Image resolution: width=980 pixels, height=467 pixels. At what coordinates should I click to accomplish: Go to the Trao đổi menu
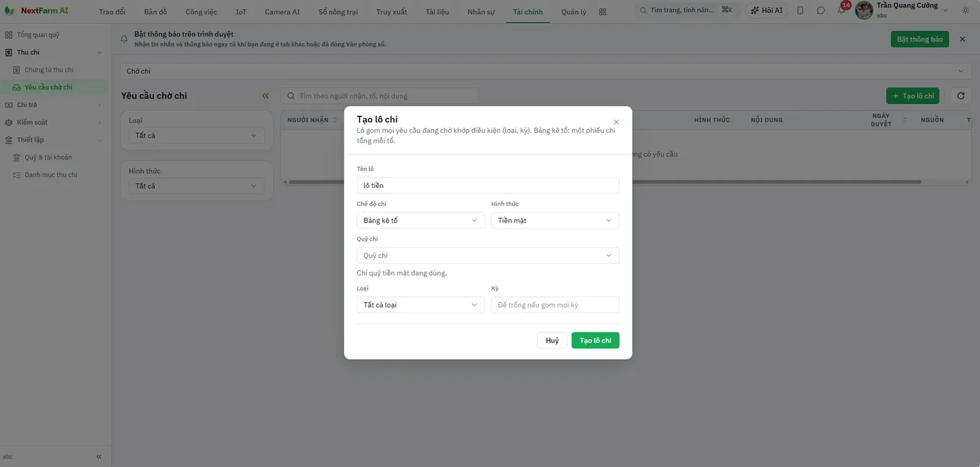click(x=112, y=12)
